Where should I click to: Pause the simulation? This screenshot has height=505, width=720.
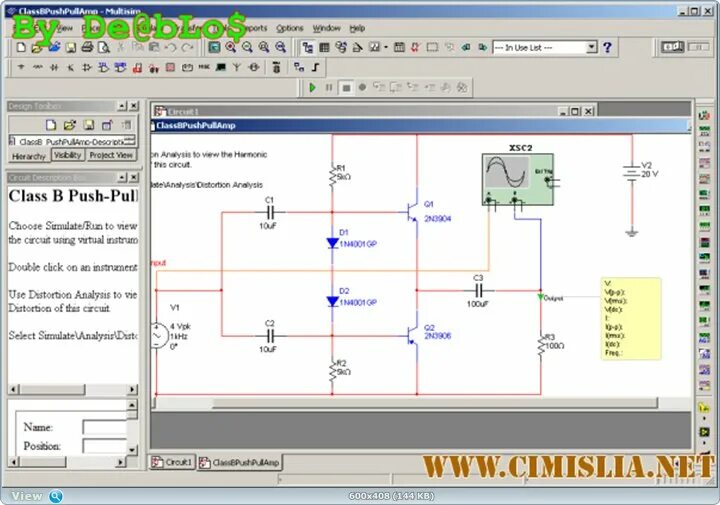[329, 87]
